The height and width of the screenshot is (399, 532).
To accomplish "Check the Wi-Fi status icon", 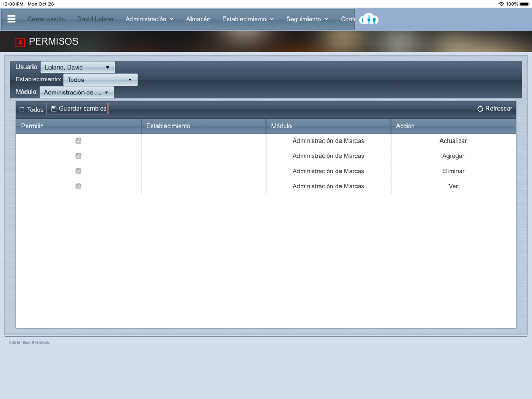I will point(501,4).
